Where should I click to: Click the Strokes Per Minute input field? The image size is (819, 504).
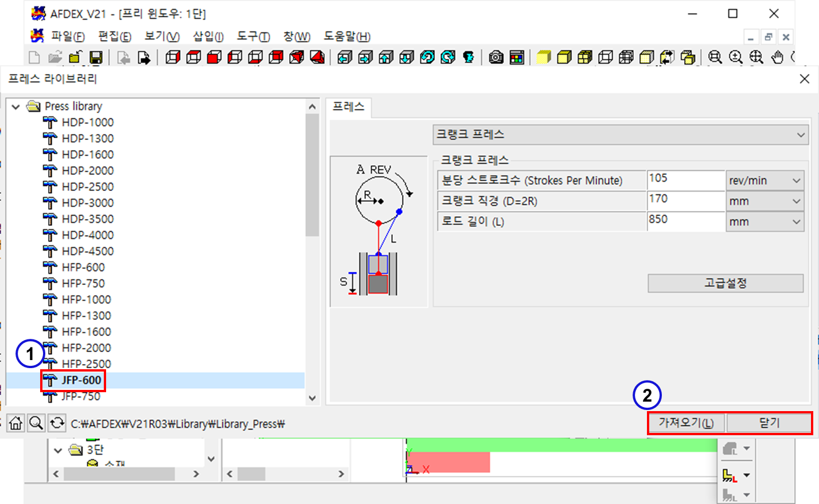tap(685, 180)
